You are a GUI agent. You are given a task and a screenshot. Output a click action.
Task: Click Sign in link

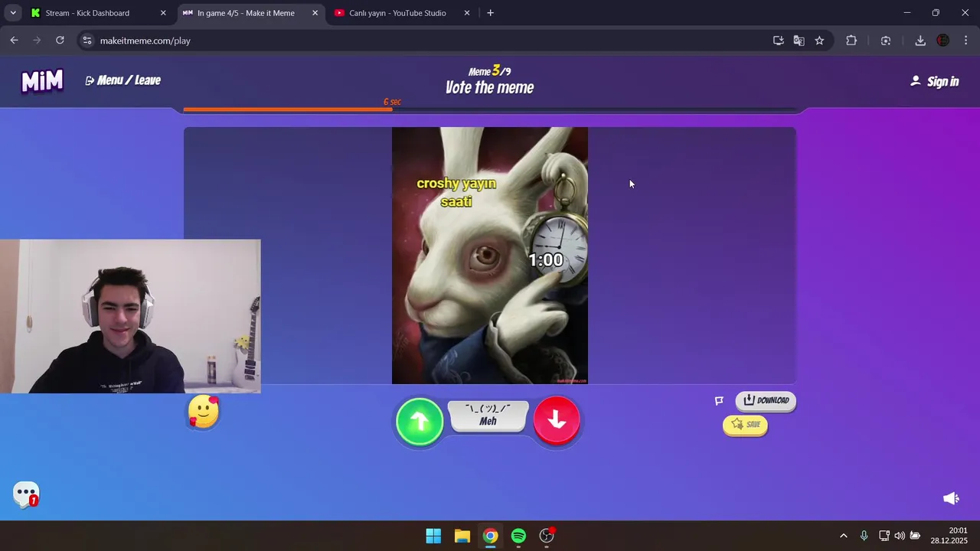click(934, 81)
